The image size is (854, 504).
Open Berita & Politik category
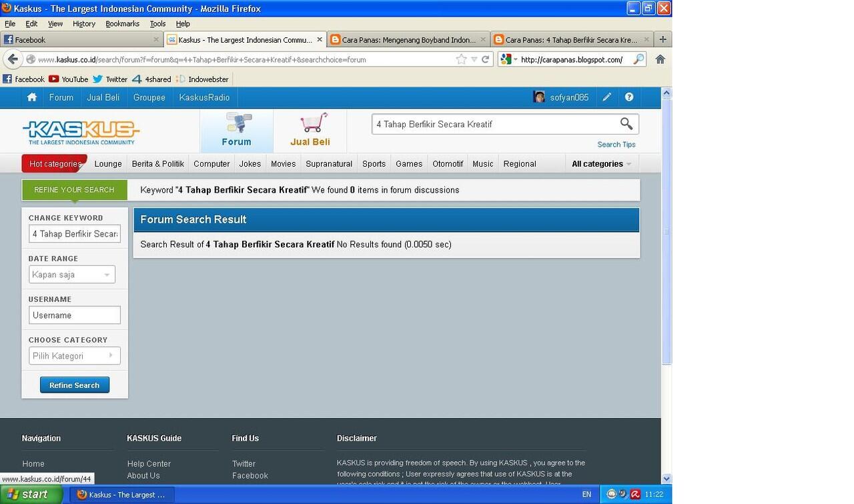pyautogui.click(x=158, y=164)
